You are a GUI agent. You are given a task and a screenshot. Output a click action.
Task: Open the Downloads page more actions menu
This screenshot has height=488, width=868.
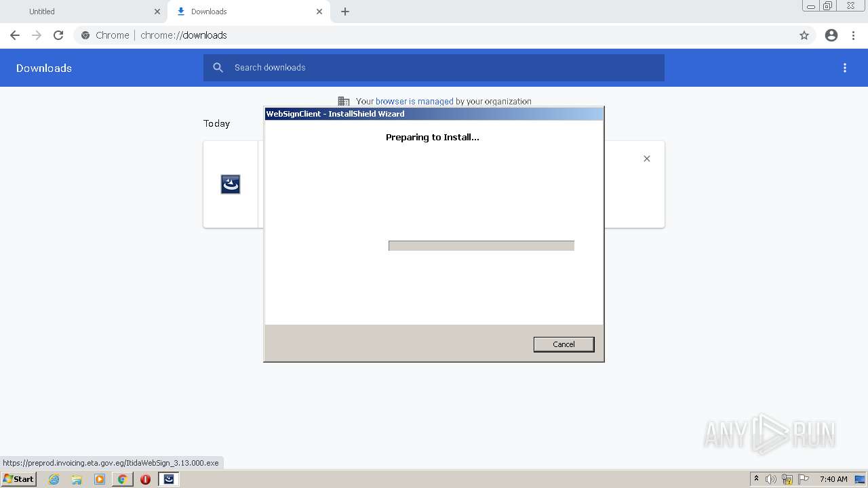[x=845, y=68]
